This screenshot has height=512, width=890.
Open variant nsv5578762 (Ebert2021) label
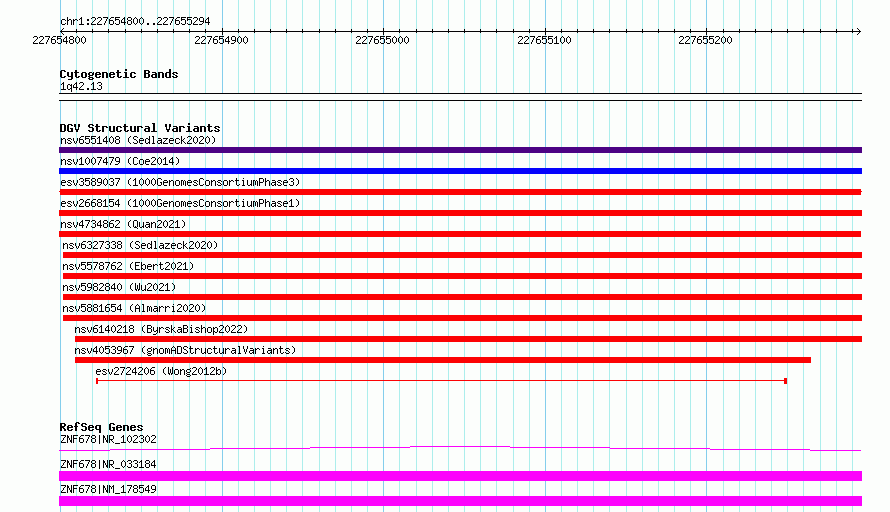coord(128,266)
